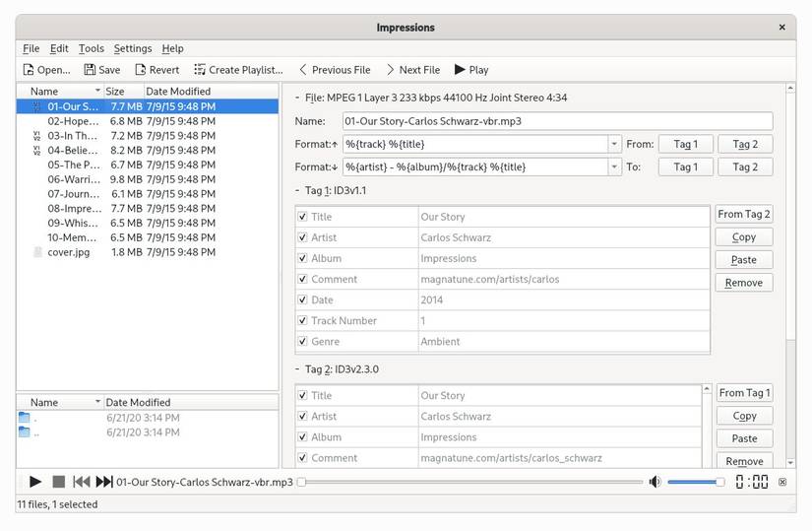Toggle the Tag 2 Artist checkbox
The image size is (812, 531).
coord(302,417)
